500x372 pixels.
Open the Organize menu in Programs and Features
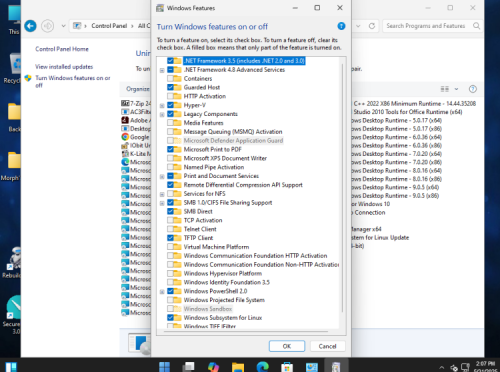coord(138,89)
